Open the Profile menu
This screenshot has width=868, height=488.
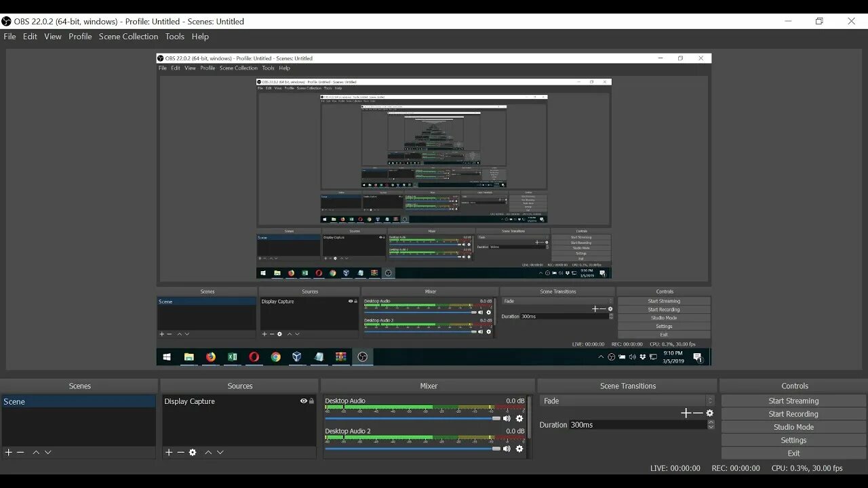80,37
